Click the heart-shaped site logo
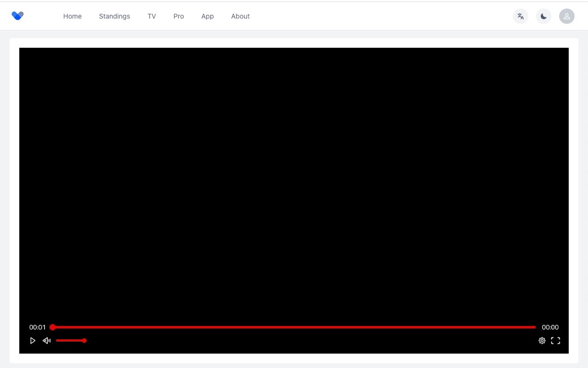 click(17, 15)
